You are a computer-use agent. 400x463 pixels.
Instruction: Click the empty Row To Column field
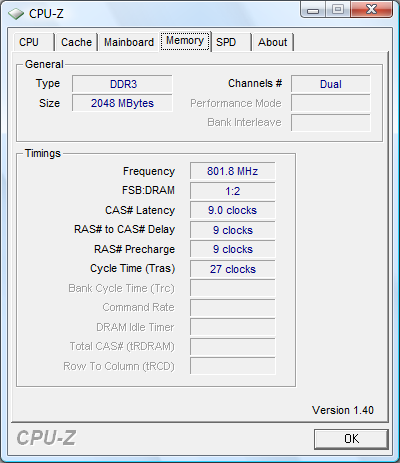coord(233,366)
